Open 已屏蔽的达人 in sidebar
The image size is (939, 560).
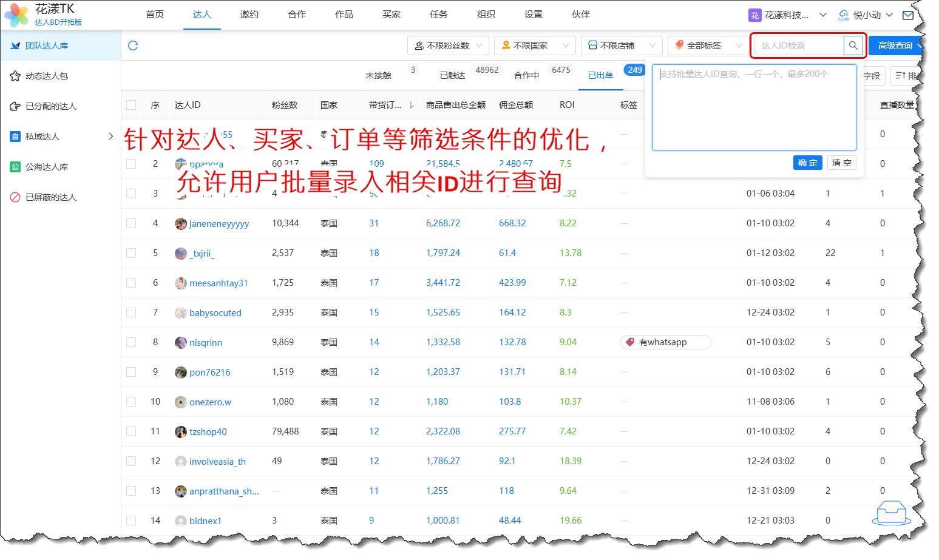[x=51, y=197]
